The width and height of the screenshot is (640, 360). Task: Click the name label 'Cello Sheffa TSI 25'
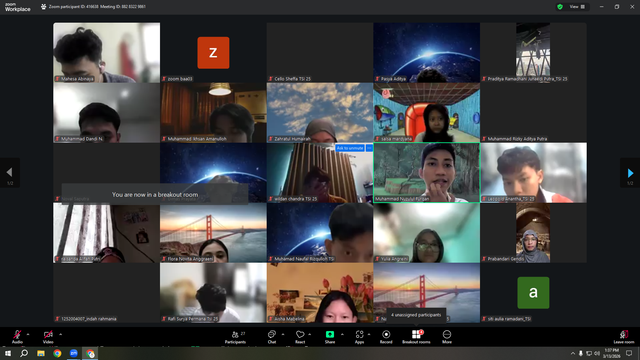[293, 79]
